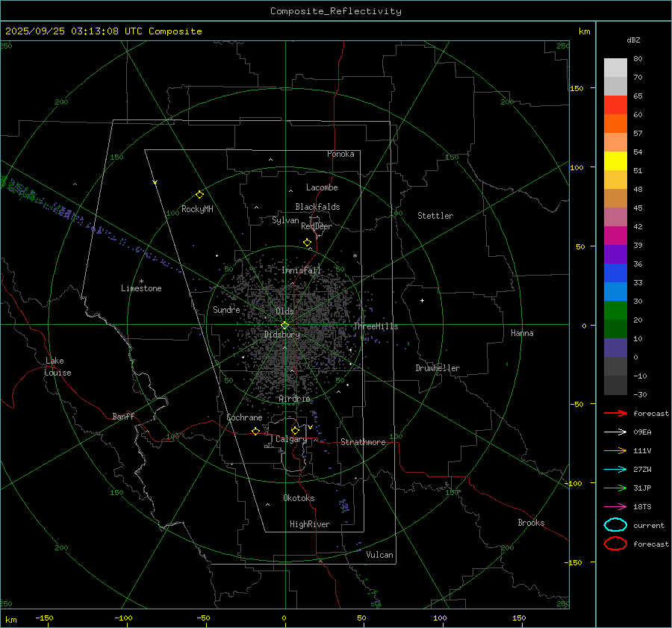Click the magenta 18TS arrow legend icon
The image size is (672, 628).
(x=615, y=506)
